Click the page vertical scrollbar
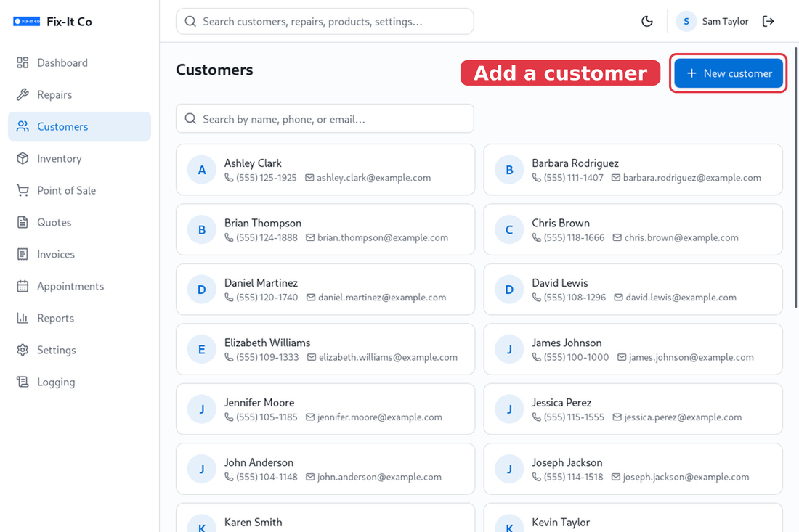Image resolution: width=799 pixels, height=532 pixels. point(795,178)
